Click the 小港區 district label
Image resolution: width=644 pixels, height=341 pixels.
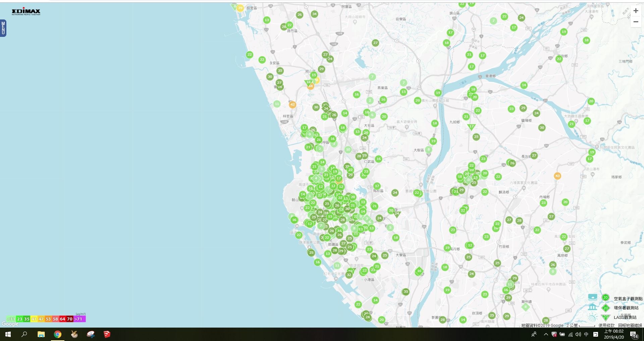point(369,280)
